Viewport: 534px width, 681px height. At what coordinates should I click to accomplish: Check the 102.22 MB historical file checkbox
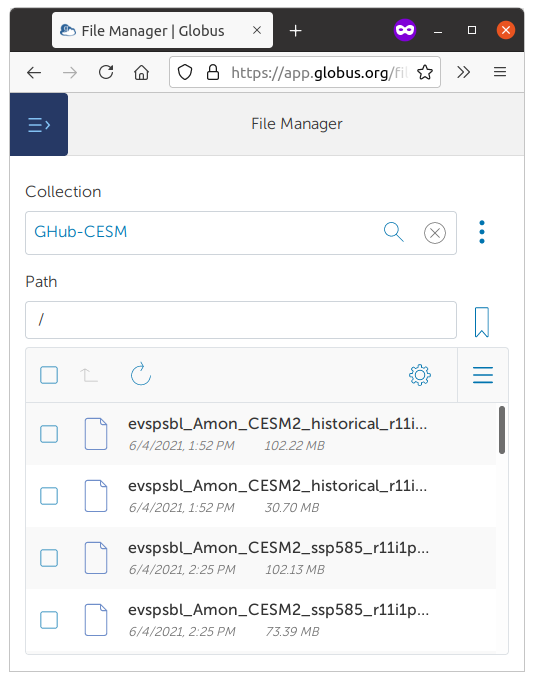(x=49, y=434)
